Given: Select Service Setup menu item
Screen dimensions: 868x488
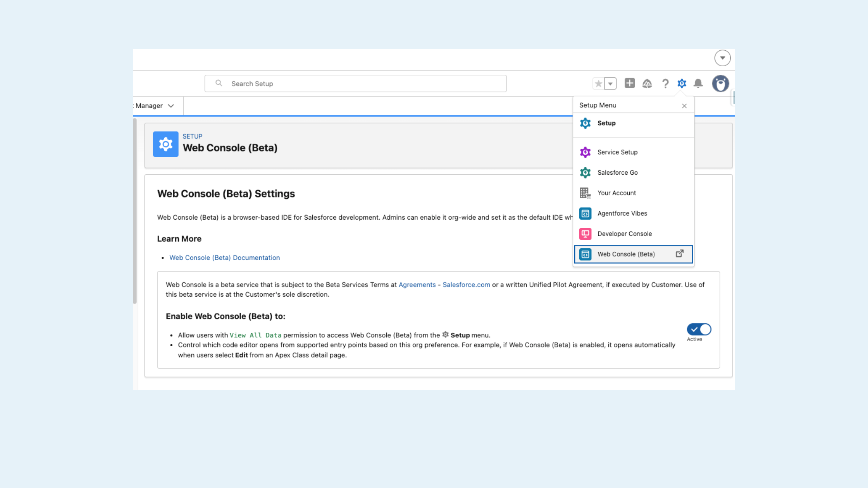Looking at the screenshot, I should pyautogui.click(x=633, y=152).
